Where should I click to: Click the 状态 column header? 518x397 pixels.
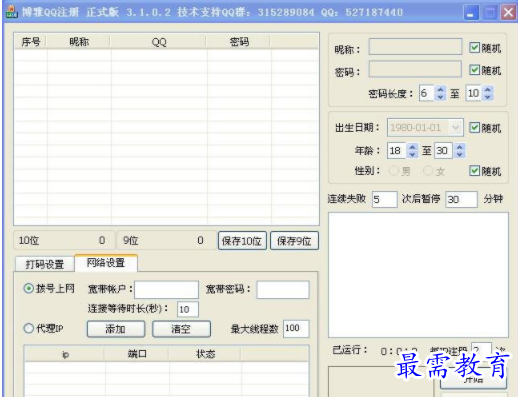pos(205,354)
